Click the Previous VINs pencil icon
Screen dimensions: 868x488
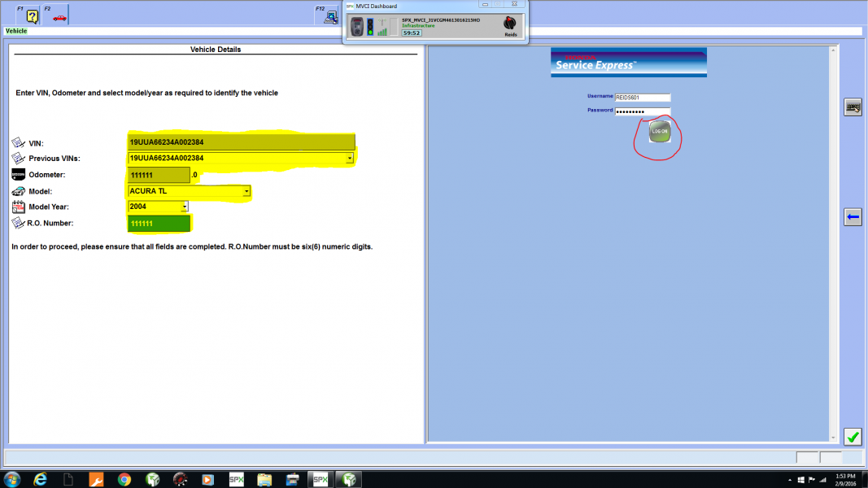[x=18, y=159]
